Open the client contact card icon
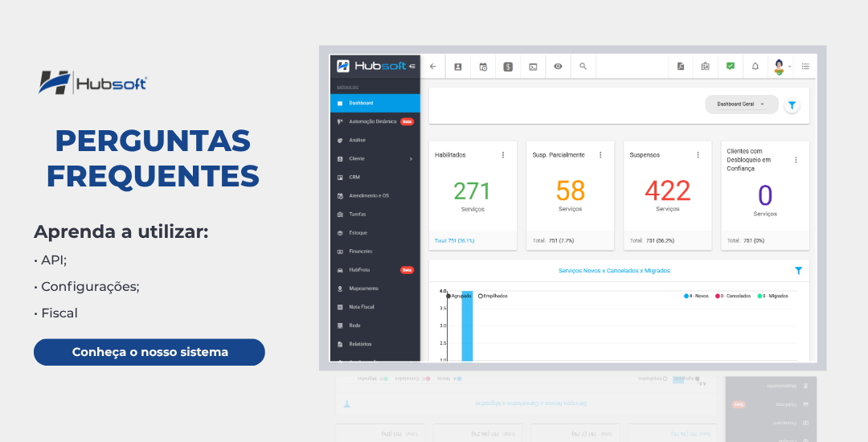Screen dimensions: 868x442 click(458, 67)
